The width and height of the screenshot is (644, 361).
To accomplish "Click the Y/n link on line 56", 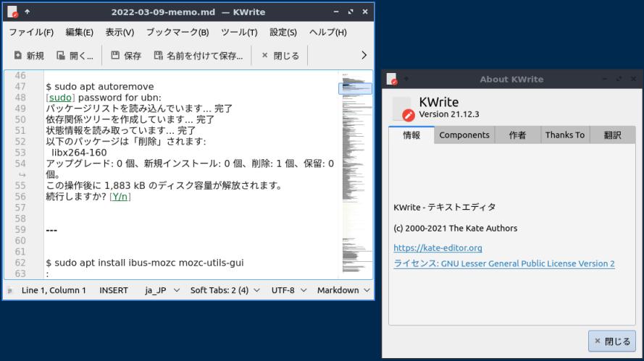I will [120, 197].
